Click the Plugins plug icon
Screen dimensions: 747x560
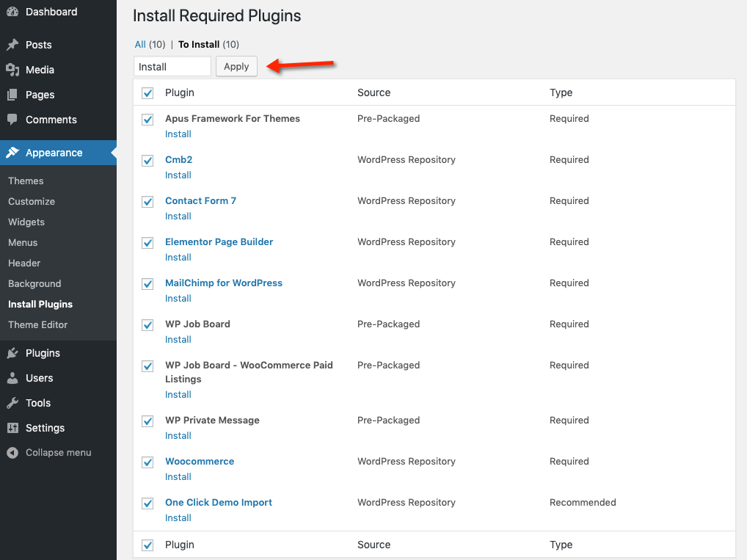(x=12, y=353)
